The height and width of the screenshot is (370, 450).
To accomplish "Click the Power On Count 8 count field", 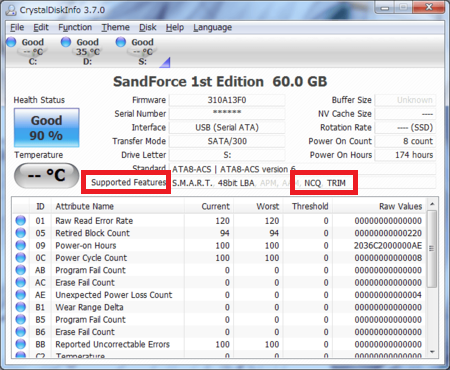I will [x=405, y=141].
